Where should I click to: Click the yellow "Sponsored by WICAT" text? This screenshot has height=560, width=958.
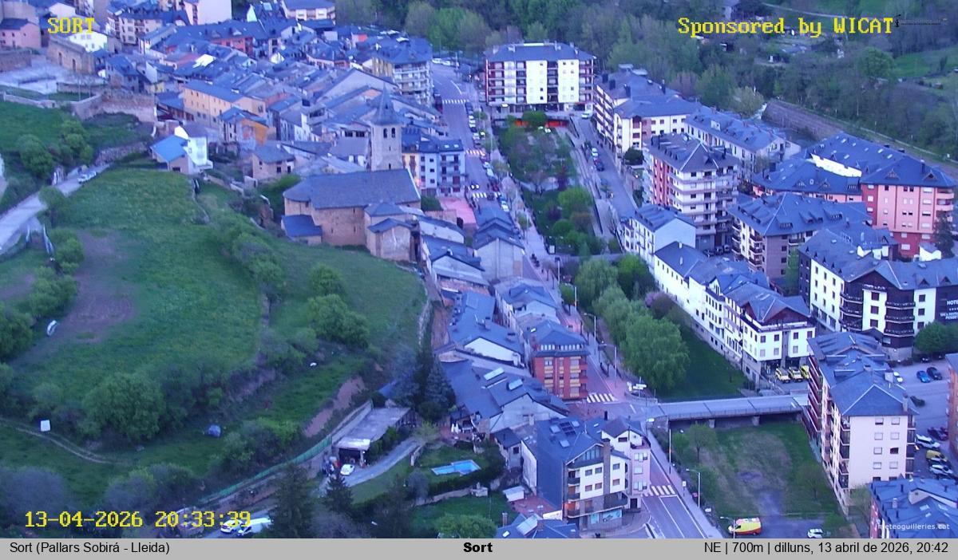[x=785, y=26]
